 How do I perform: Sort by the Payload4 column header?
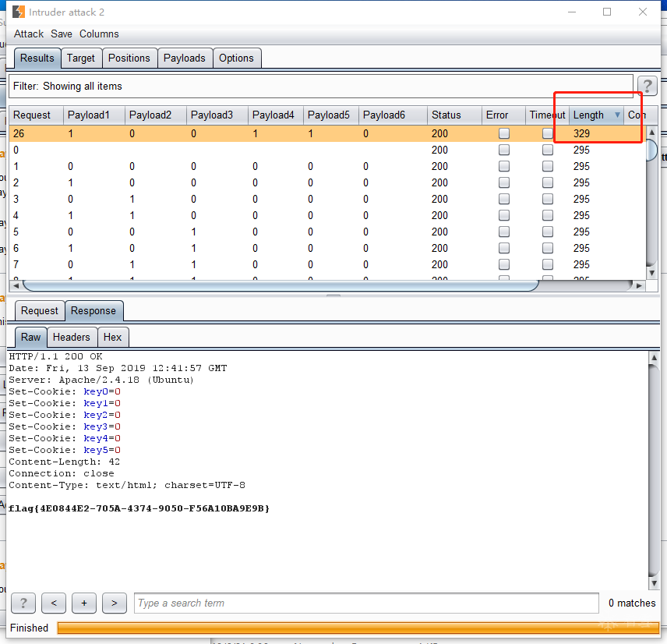[276, 115]
